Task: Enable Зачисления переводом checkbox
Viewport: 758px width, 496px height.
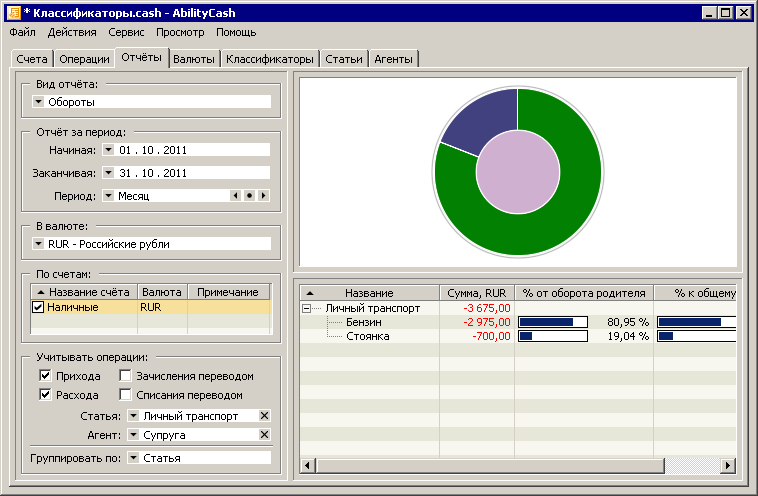Action: pyautogui.click(x=126, y=376)
